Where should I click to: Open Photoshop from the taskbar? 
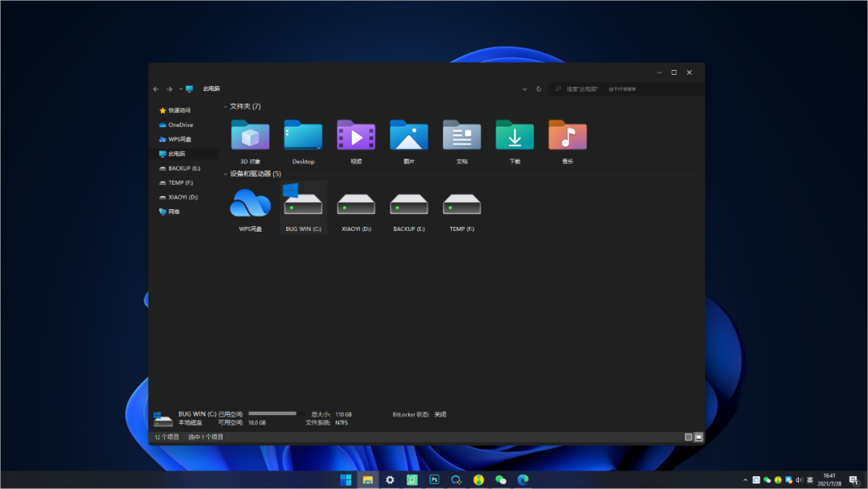point(434,479)
